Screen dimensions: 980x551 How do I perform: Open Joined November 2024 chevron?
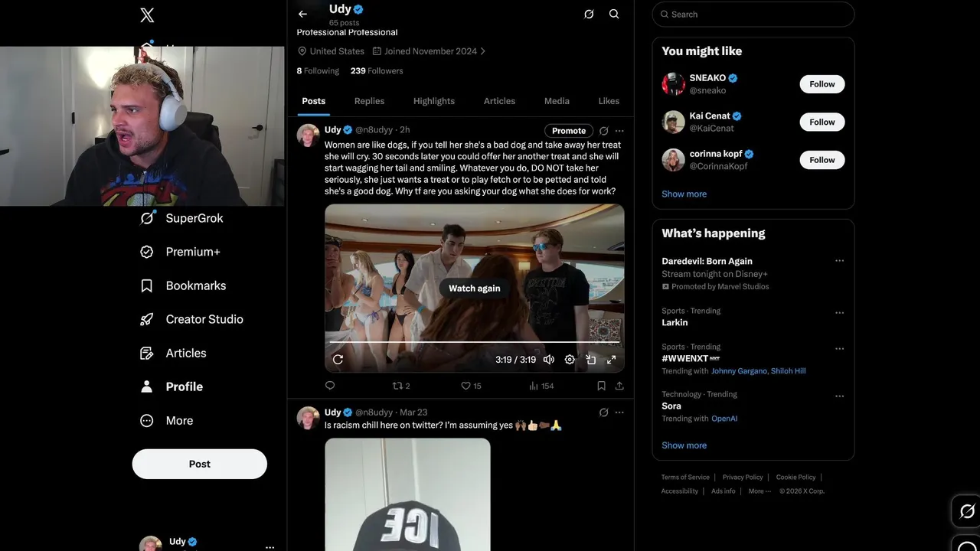[482, 51]
